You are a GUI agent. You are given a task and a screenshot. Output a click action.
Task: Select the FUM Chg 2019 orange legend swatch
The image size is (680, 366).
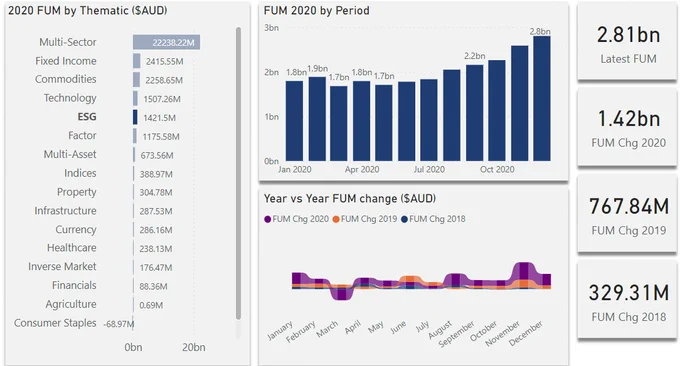(336, 219)
